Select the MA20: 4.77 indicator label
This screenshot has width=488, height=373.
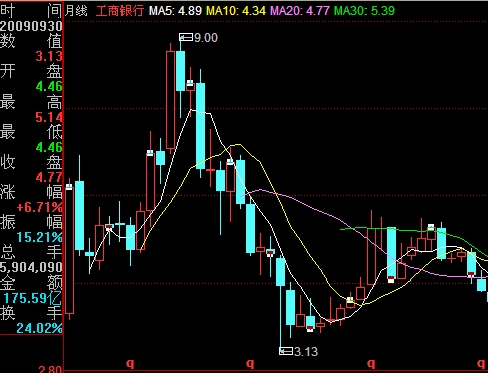point(300,11)
